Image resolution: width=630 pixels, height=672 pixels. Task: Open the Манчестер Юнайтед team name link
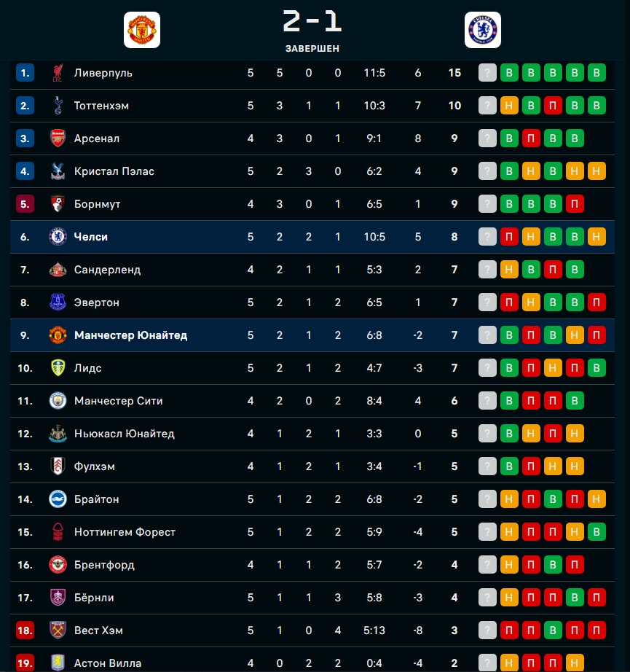pyautogui.click(x=130, y=335)
